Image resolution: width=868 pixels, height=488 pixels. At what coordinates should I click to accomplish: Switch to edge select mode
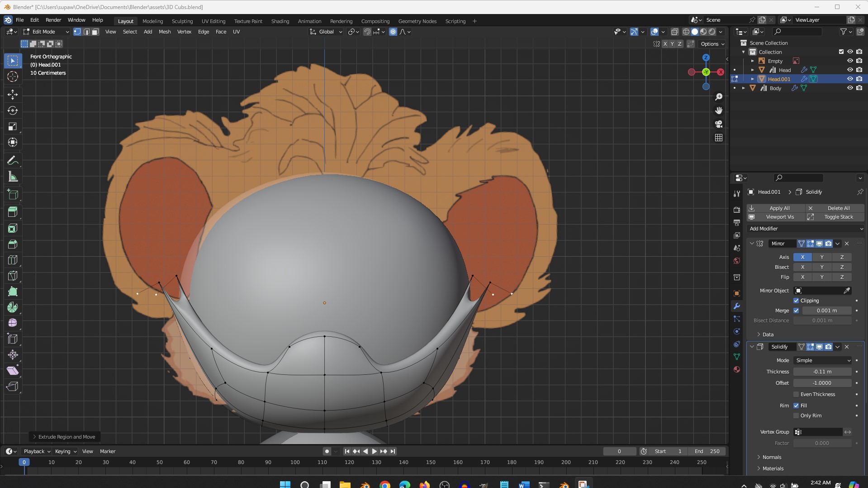[x=86, y=32]
